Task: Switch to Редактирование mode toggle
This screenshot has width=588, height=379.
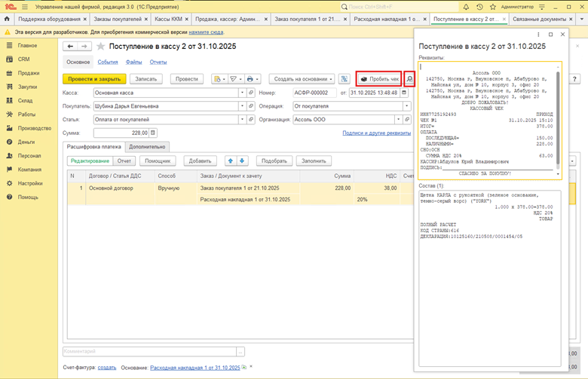Action: point(90,160)
